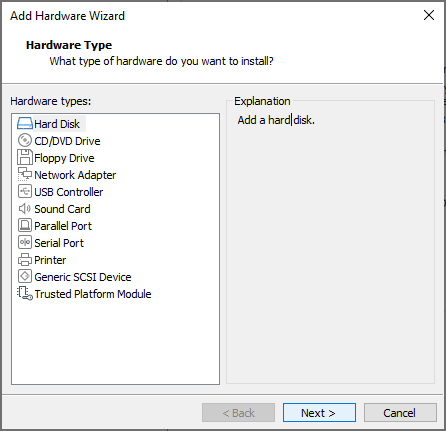The height and width of the screenshot is (431, 446).
Task: Select the Network Adapter icon
Action: [25, 174]
